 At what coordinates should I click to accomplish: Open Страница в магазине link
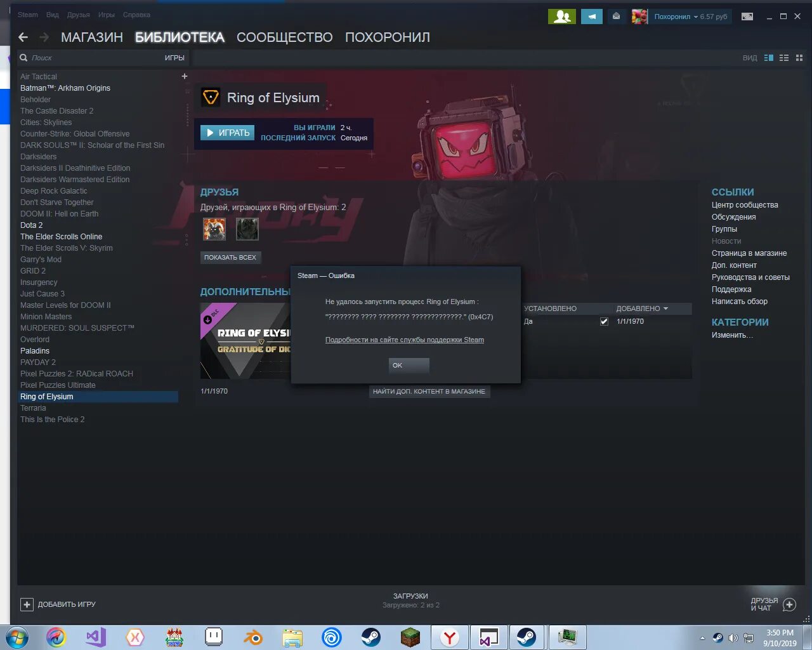pos(749,253)
